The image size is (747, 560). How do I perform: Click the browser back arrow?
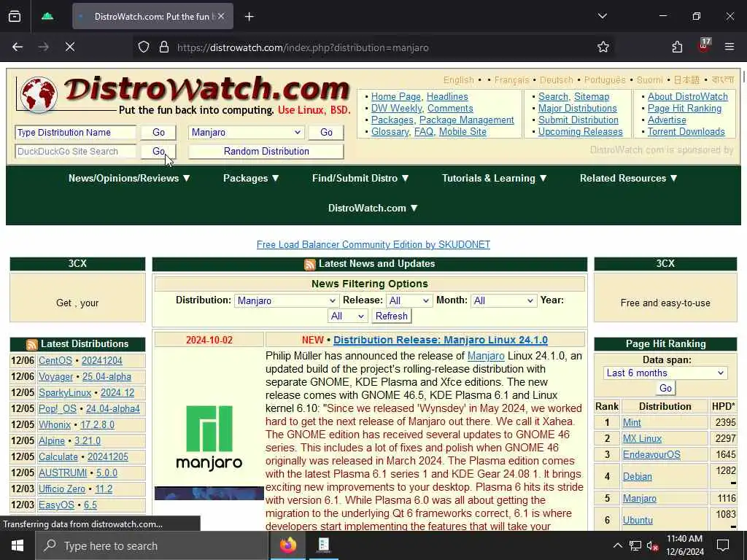click(x=18, y=47)
